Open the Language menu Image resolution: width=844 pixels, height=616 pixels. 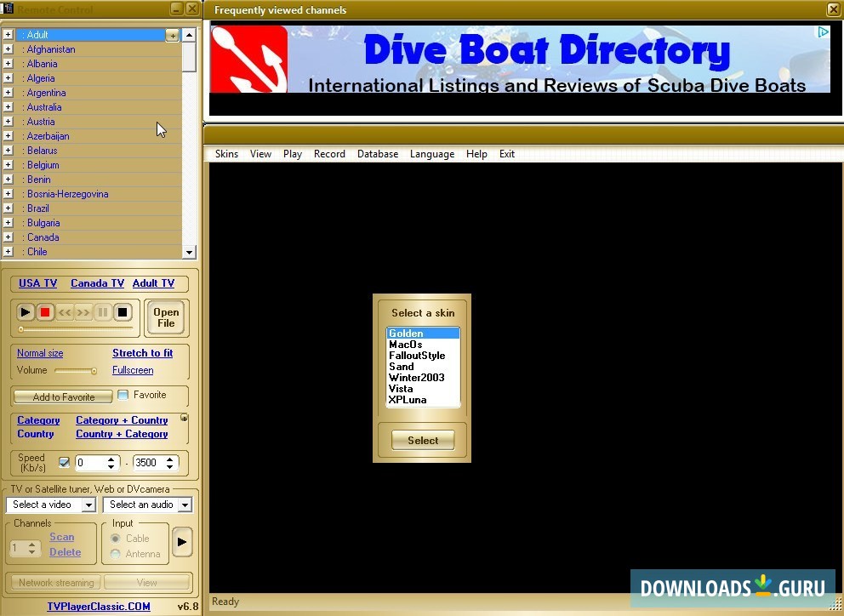[x=432, y=154]
